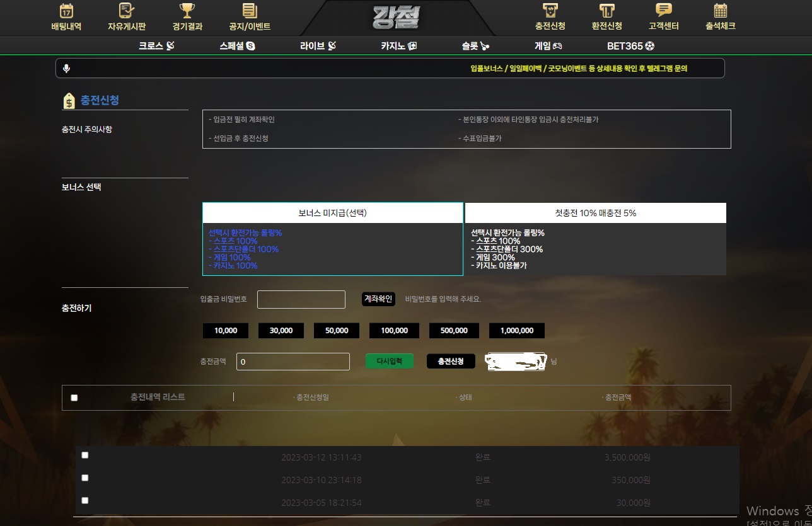Image resolution: width=812 pixels, height=526 pixels.
Task: Click the 강철 site logo
Action: point(397,17)
